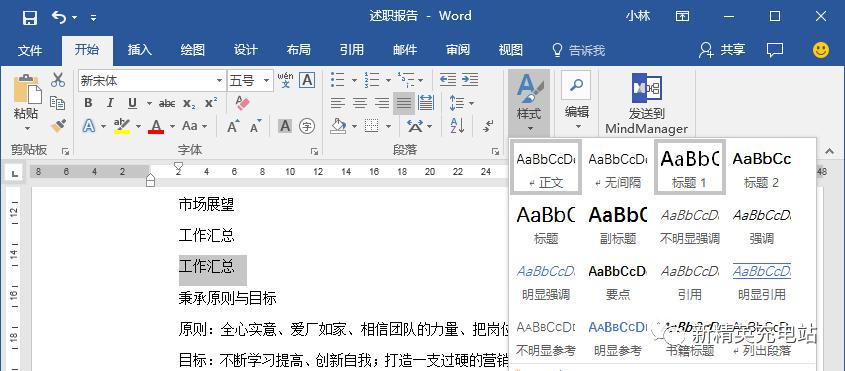845x371 pixels.
Task: Click the Numbering list icon
Action: [x=372, y=80]
